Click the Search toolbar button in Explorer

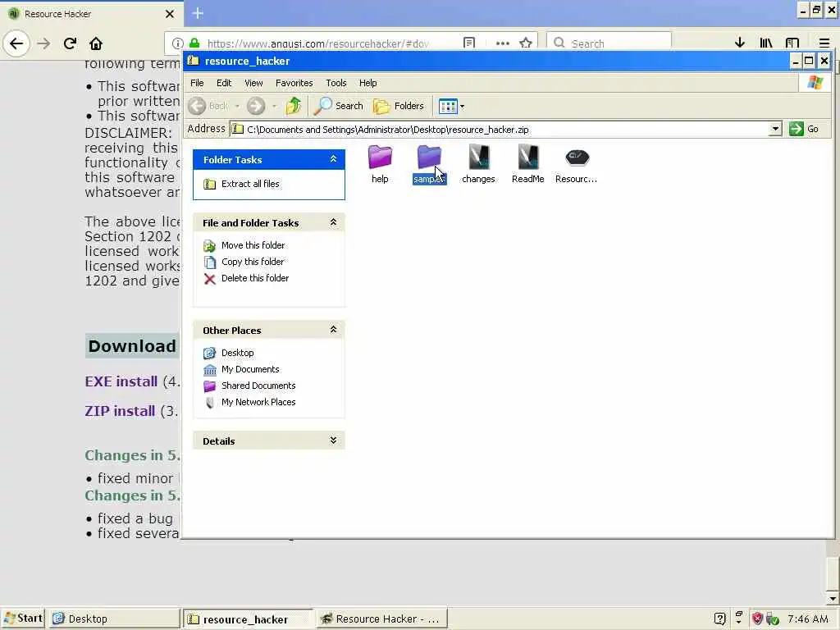tap(338, 106)
